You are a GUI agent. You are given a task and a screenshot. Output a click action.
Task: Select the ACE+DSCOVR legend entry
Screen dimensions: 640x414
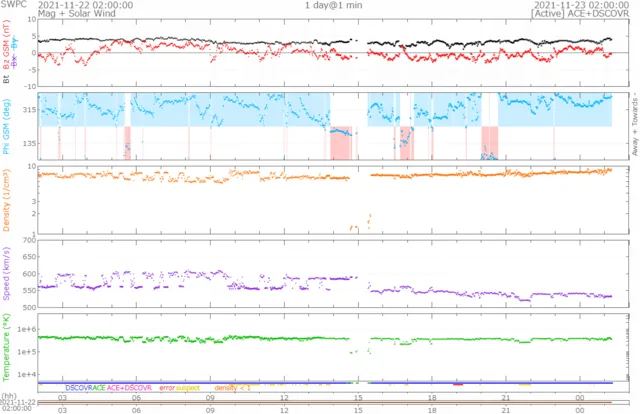pyautogui.click(x=128, y=386)
